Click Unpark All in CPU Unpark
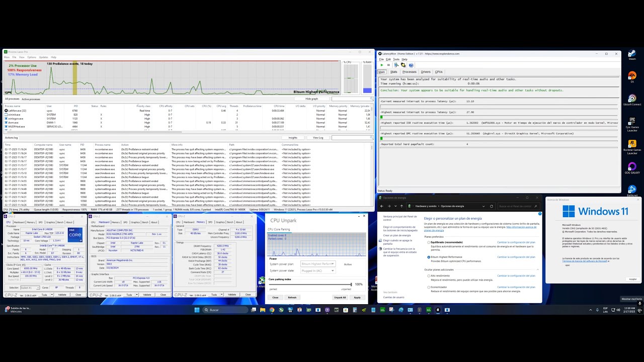This screenshot has height=362, width=644. pyautogui.click(x=340, y=297)
